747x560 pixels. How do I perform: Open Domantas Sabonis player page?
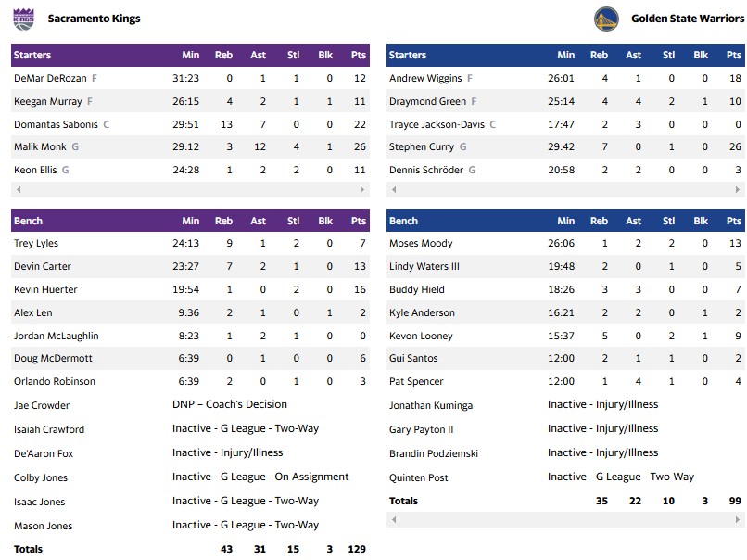(x=57, y=124)
